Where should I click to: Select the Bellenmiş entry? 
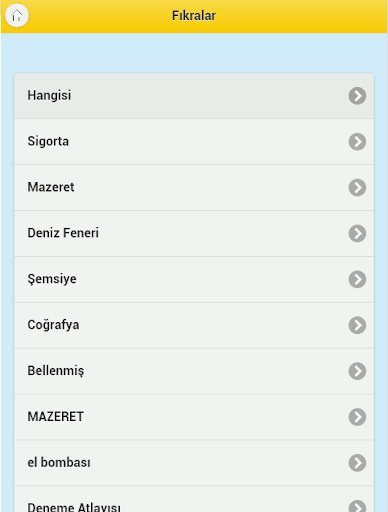(x=194, y=371)
